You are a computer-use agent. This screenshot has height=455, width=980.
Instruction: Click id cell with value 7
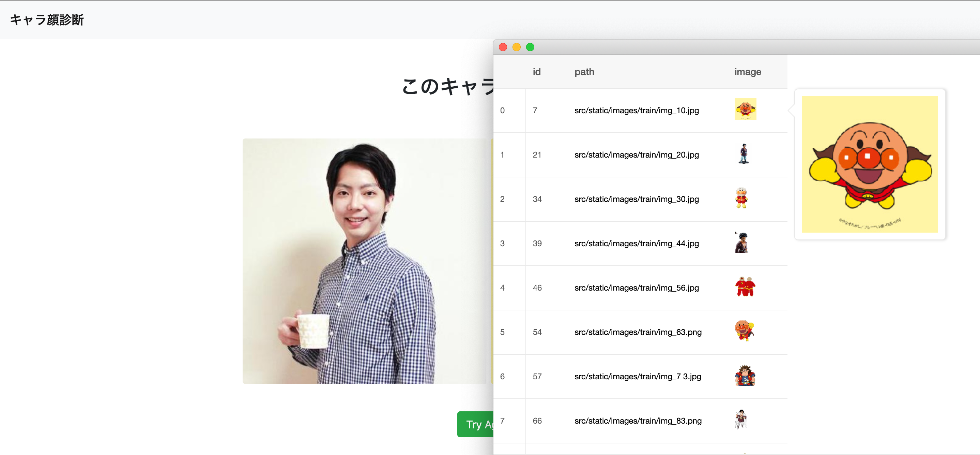coord(535,111)
